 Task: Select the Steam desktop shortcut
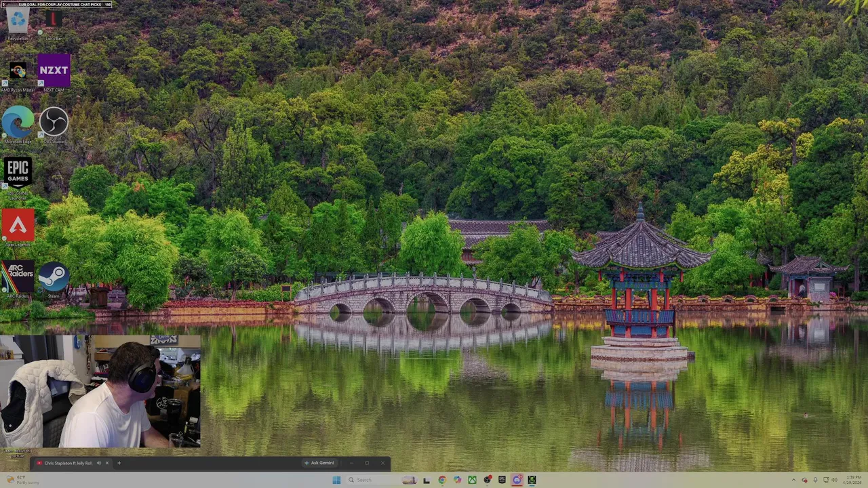(x=54, y=279)
